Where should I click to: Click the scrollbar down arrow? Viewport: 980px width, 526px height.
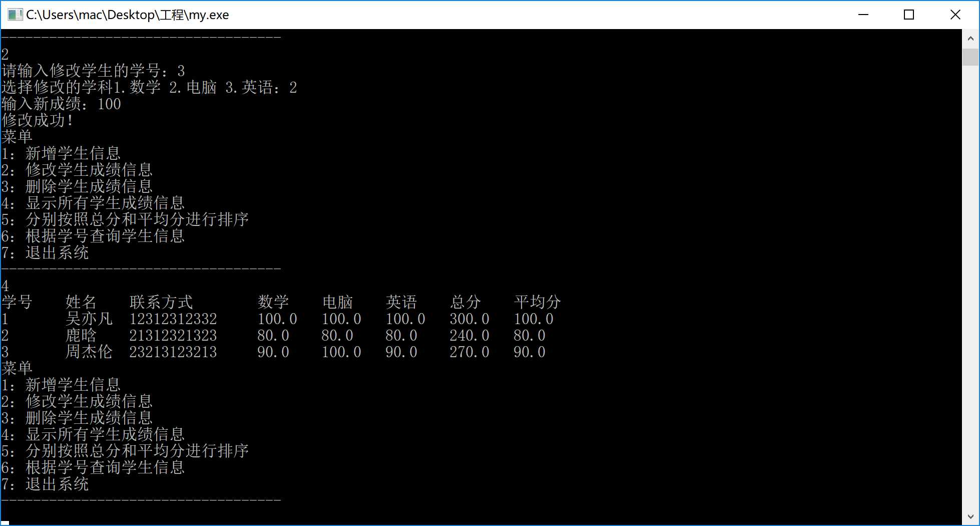(970, 516)
